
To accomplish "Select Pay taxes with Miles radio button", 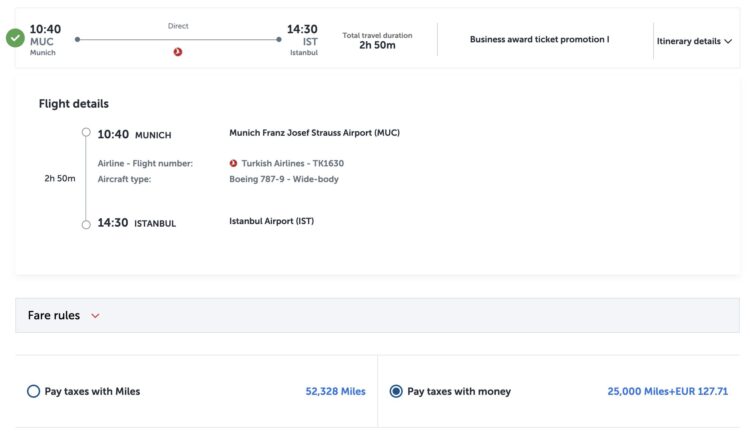I will coord(33,391).
